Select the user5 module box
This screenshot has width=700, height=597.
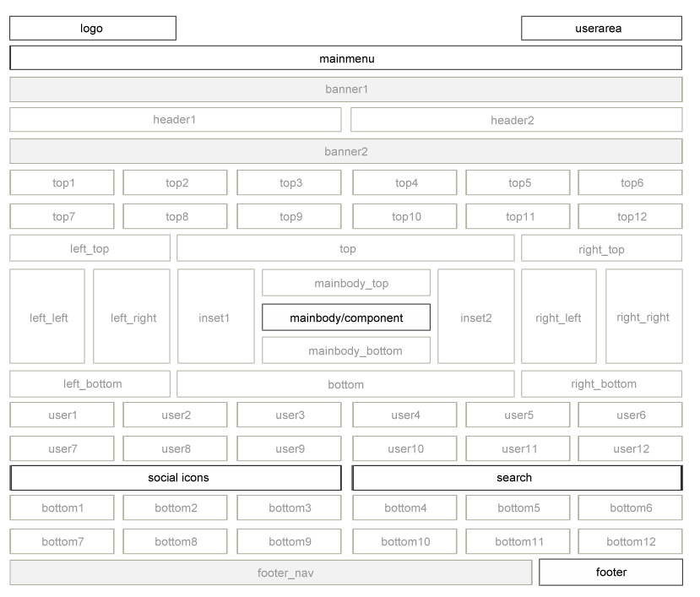[518, 415]
